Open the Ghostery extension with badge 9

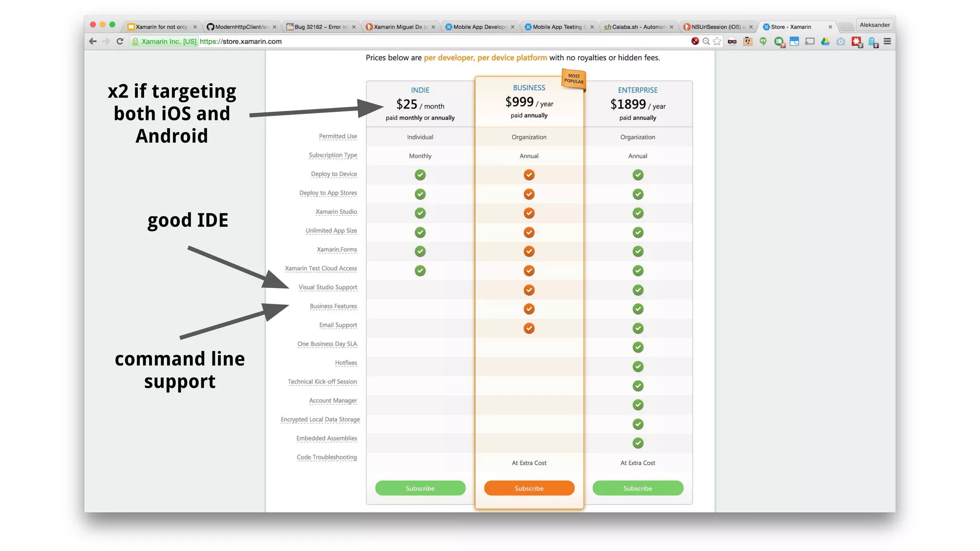click(872, 42)
